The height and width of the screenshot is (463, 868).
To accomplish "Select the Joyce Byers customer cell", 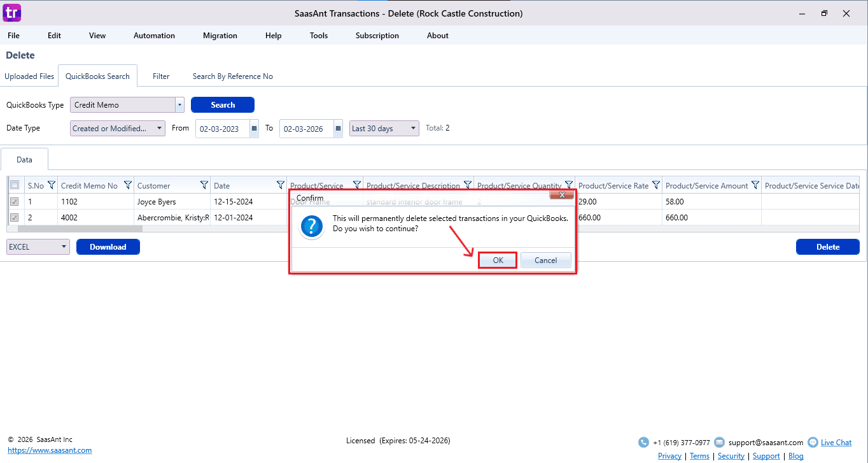I will click(172, 202).
